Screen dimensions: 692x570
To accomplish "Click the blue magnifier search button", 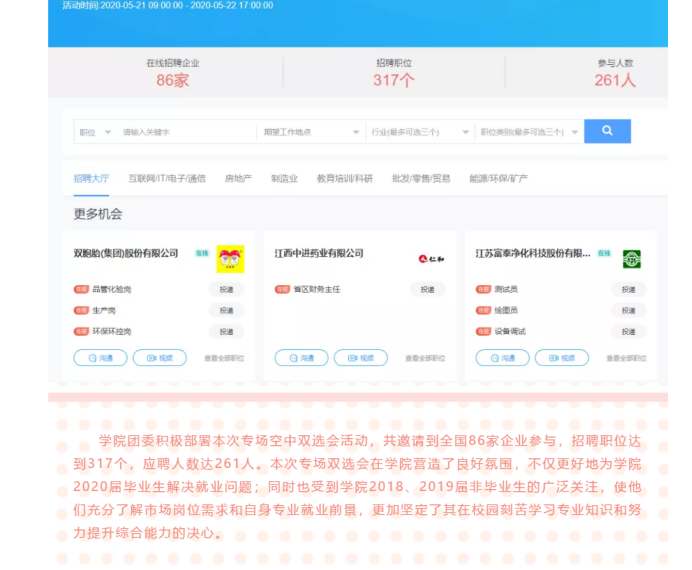I will [607, 131].
